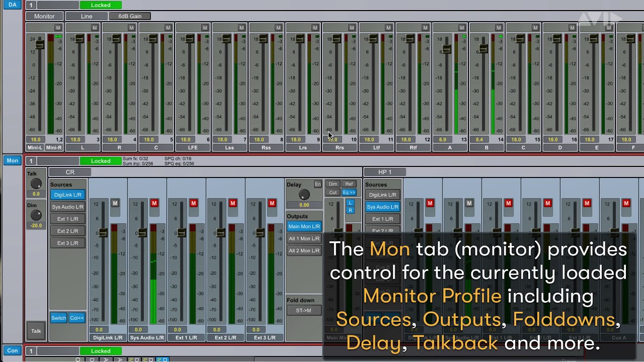644x362 pixels.
Task: Enable delay with the En button
Action: point(317,184)
